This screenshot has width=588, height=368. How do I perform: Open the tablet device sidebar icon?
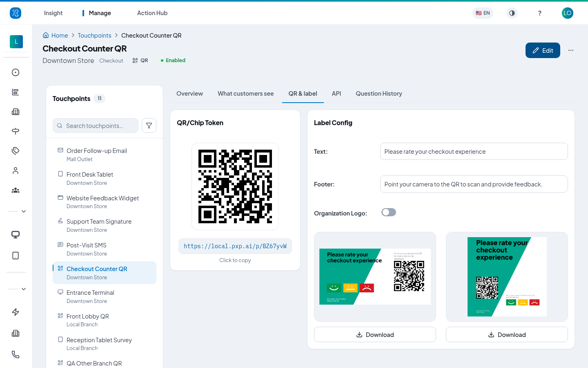click(16, 256)
